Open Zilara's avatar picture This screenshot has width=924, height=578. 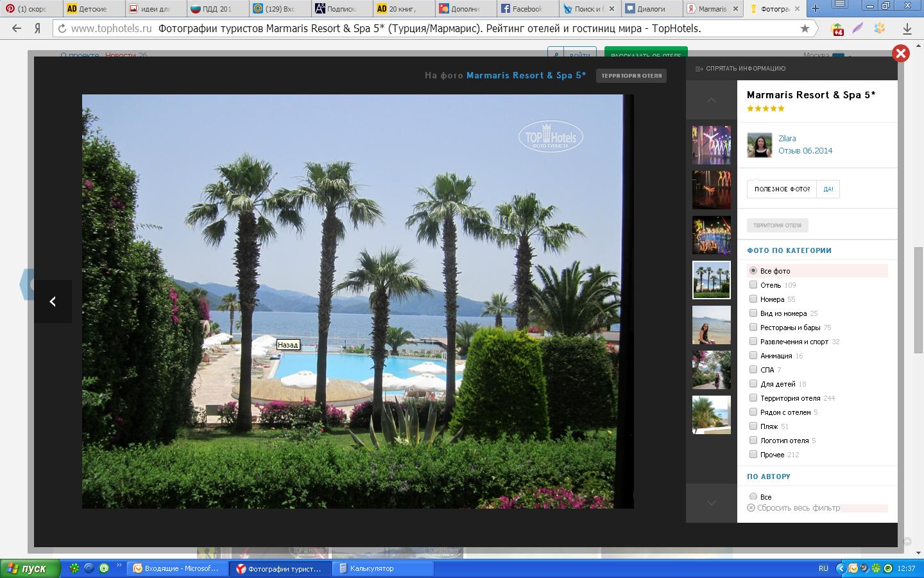coord(759,145)
